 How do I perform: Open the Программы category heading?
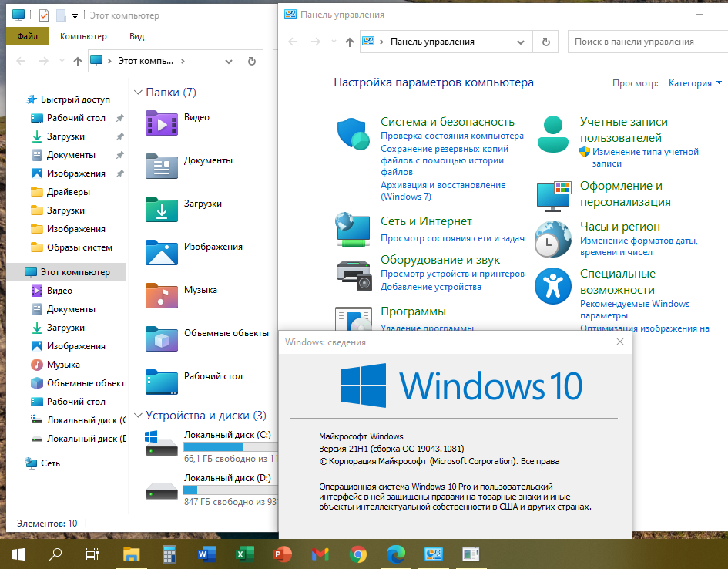(413, 311)
